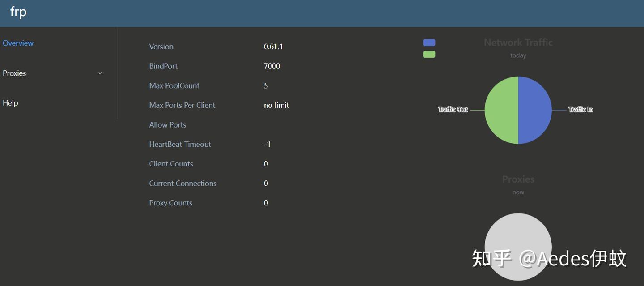
Task: Click the Proxies chart title
Action: 518,179
